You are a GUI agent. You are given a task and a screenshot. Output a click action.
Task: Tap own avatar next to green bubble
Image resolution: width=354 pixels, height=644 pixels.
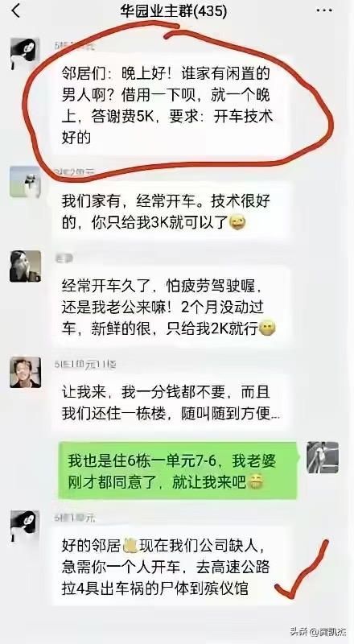coord(323,457)
